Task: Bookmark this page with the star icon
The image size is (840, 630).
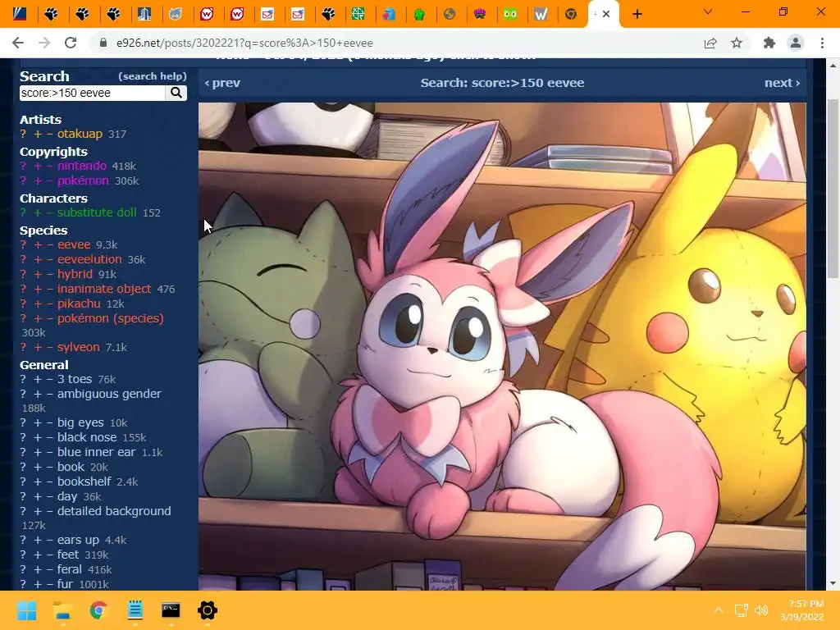Action: 737,43
